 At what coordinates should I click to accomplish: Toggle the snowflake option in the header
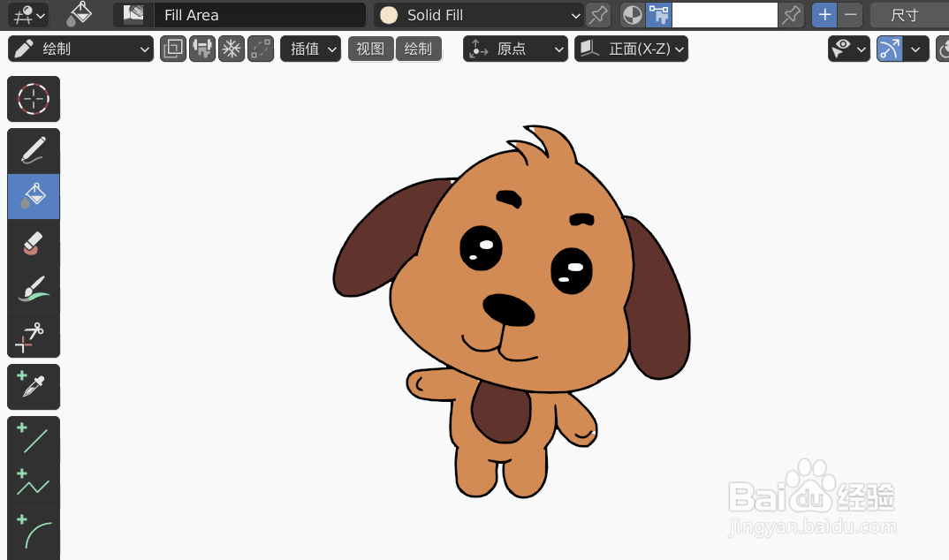click(x=231, y=49)
